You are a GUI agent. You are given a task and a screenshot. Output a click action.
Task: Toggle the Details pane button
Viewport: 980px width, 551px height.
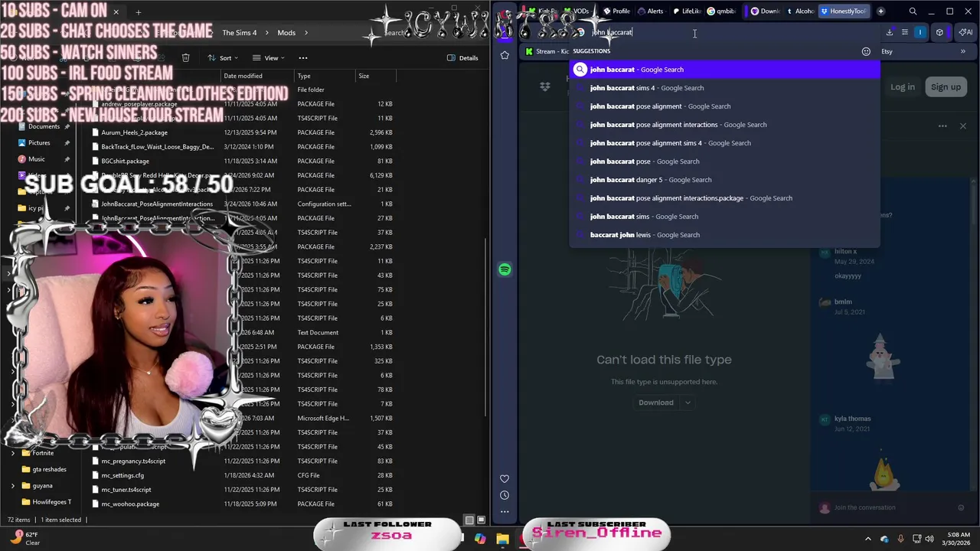[x=462, y=58]
